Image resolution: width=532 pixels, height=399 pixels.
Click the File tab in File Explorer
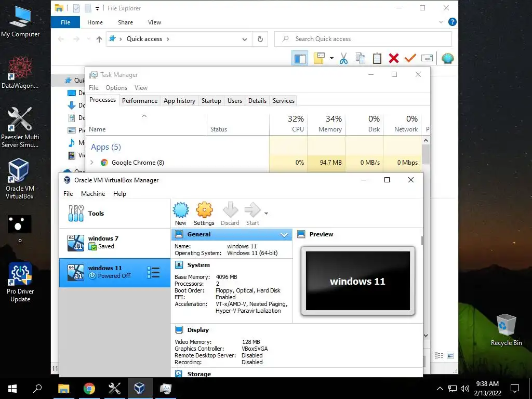tap(65, 22)
